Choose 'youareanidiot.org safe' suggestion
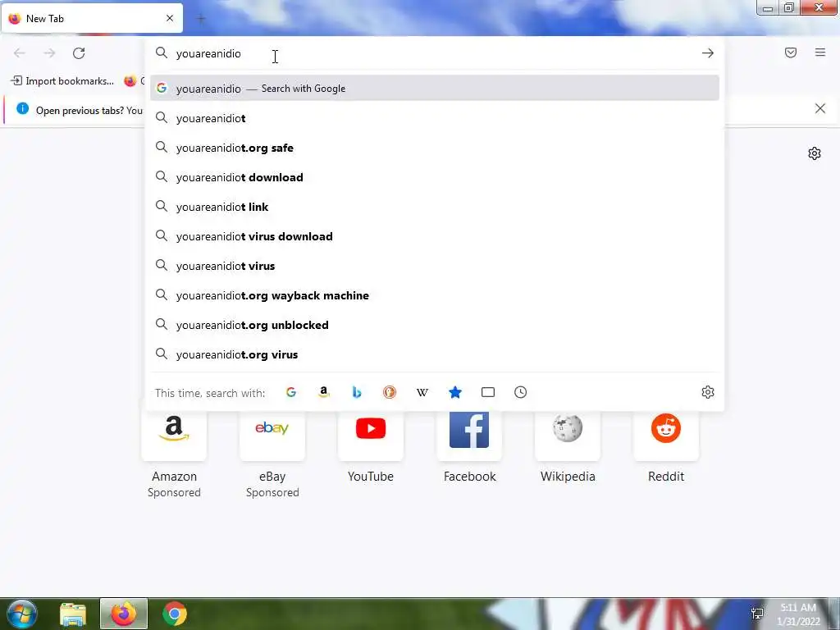This screenshot has width=840, height=630. [x=435, y=148]
